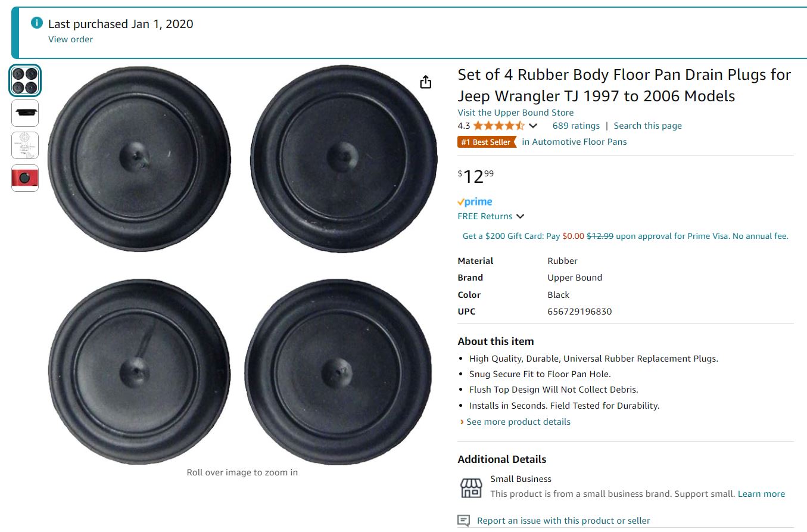
Task: Expand See more product details
Action: tap(518, 422)
